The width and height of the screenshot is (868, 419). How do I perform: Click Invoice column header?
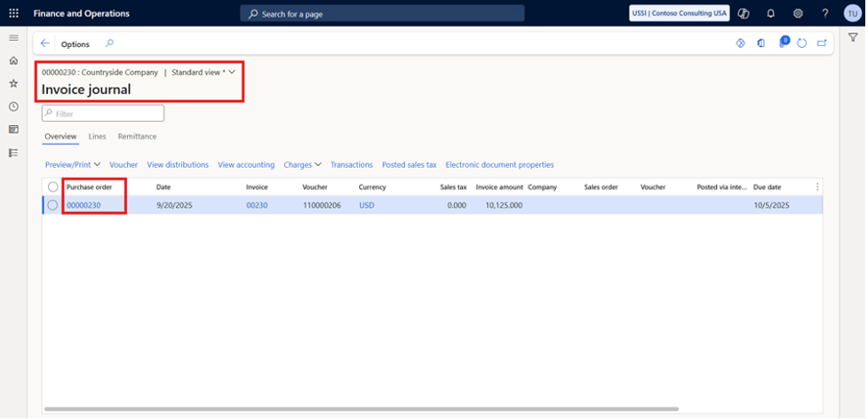(257, 186)
